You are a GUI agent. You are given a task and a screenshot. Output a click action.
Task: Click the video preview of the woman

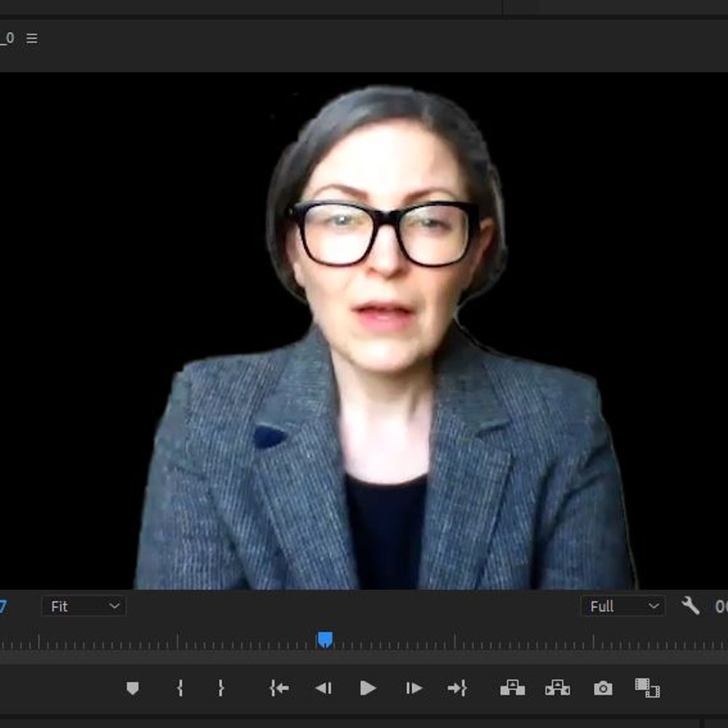point(364,331)
